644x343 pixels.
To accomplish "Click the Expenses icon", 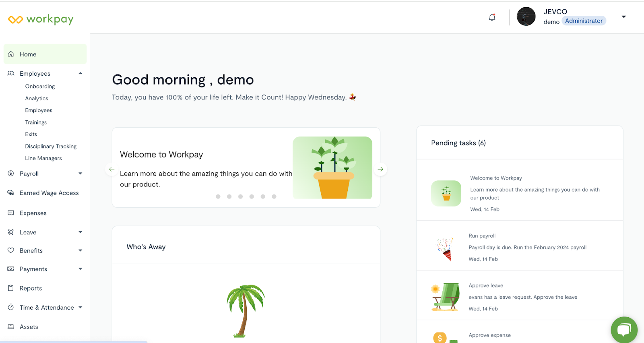I will pyautogui.click(x=11, y=213).
